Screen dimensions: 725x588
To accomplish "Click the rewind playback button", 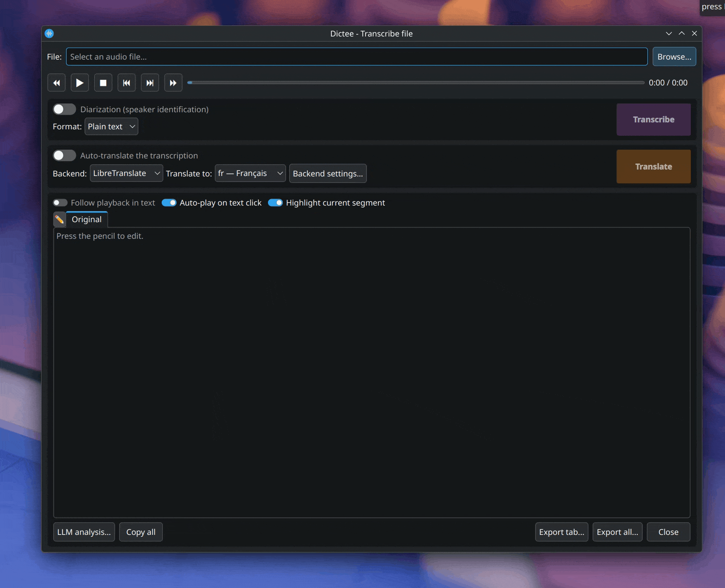I will (56, 83).
